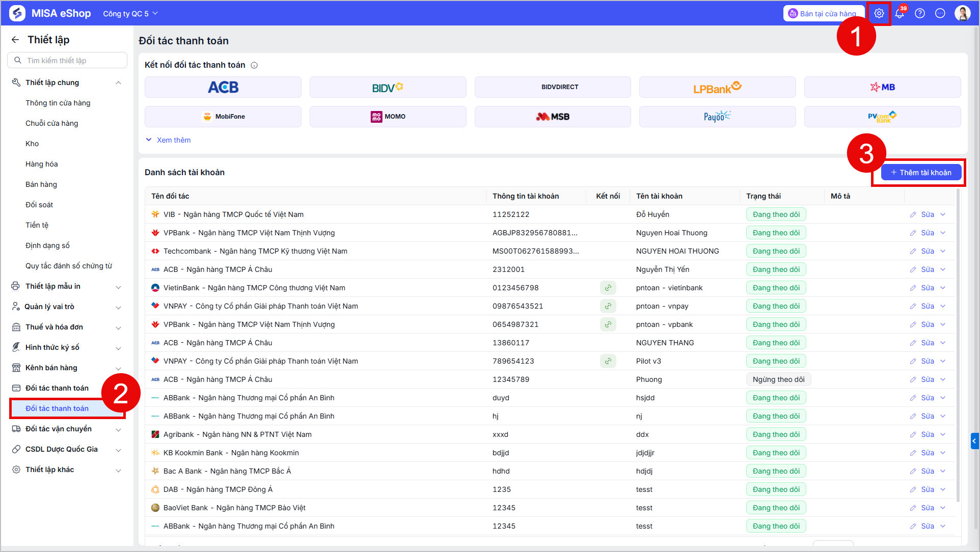Select the BIDV partner card
This screenshot has height=552, width=980.
point(388,87)
